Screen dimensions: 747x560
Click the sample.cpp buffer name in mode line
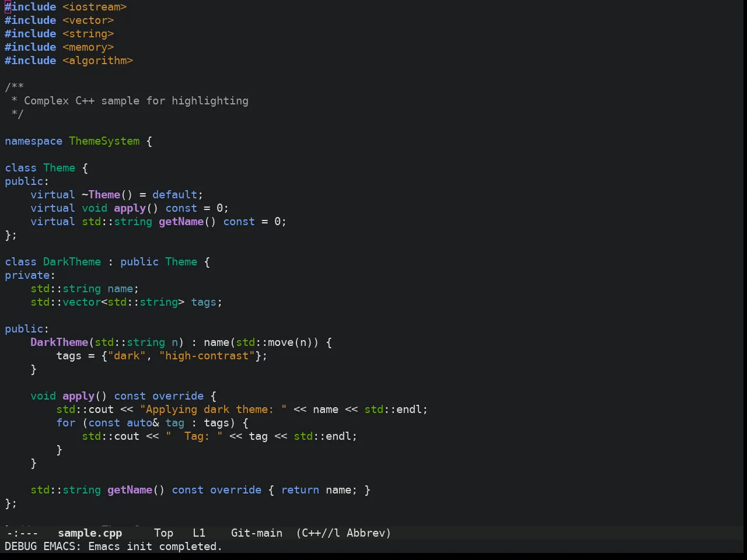(90, 533)
